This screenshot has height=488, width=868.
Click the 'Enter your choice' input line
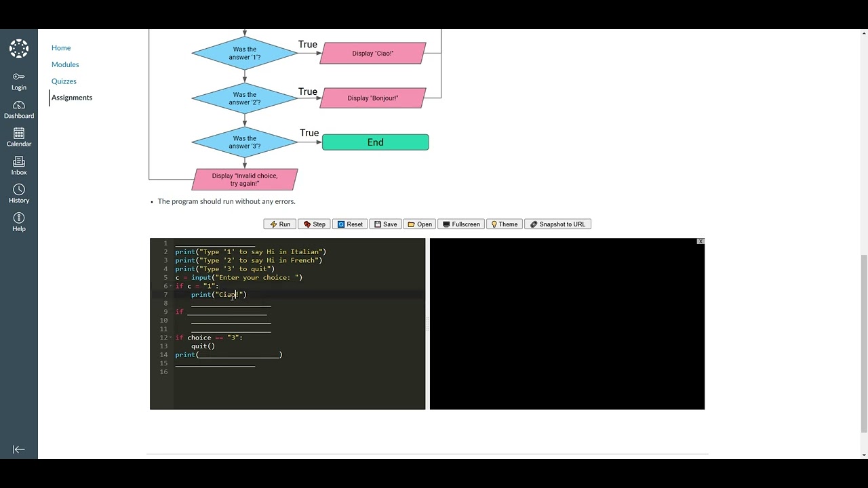[x=239, y=278]
